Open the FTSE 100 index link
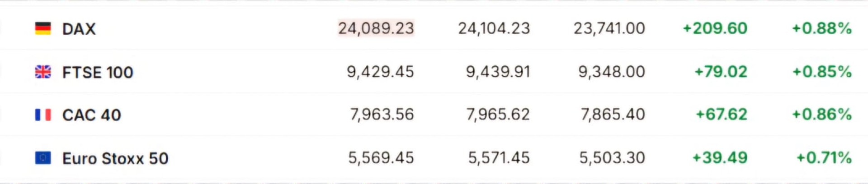The image size is (868, 184). point(98,72)
